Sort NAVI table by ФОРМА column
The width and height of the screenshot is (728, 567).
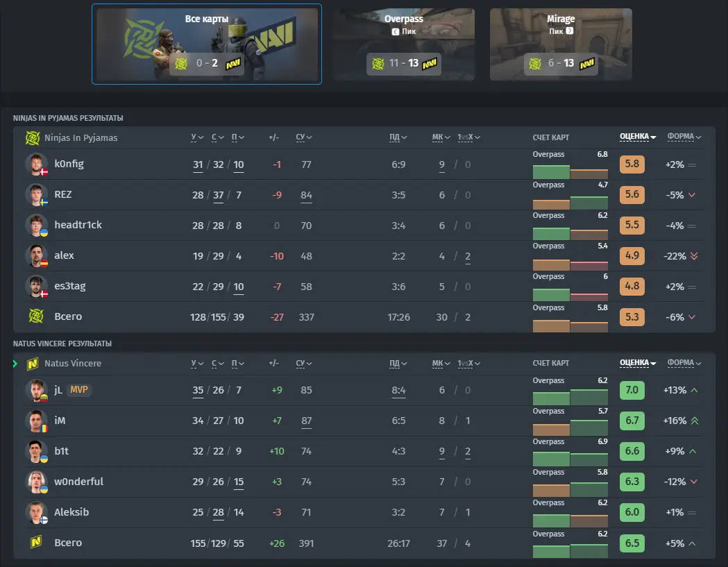(x=684, y=362)
